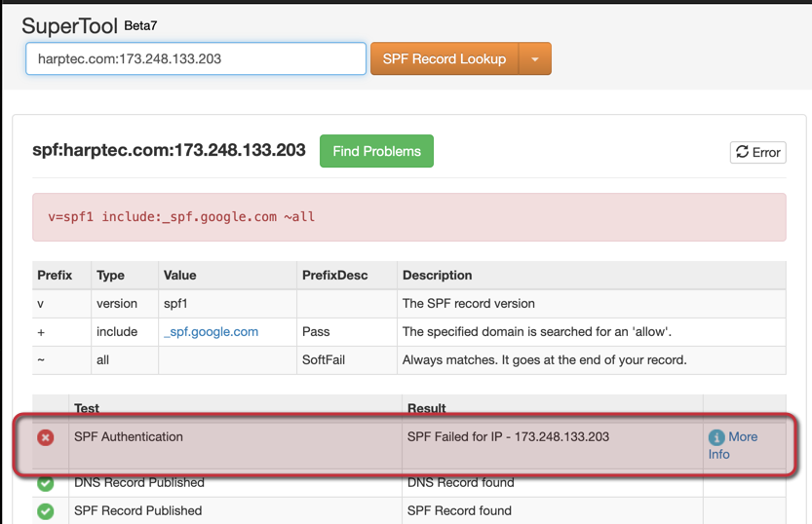Select the Type column header

point(110,276)
